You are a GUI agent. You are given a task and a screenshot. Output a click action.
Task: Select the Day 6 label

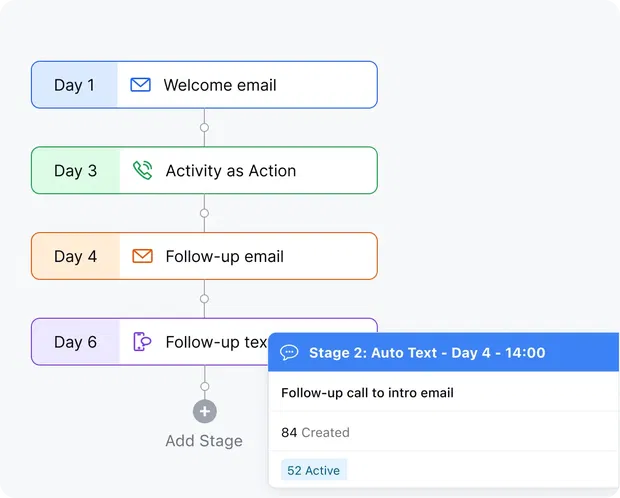point(76,342)
